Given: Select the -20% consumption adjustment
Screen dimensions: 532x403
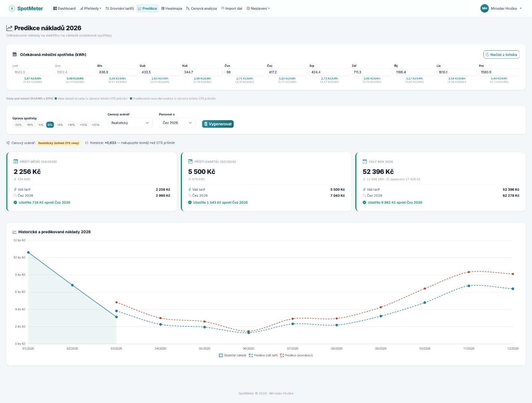Looking at the screenshot, I should (x=18, y=125).
